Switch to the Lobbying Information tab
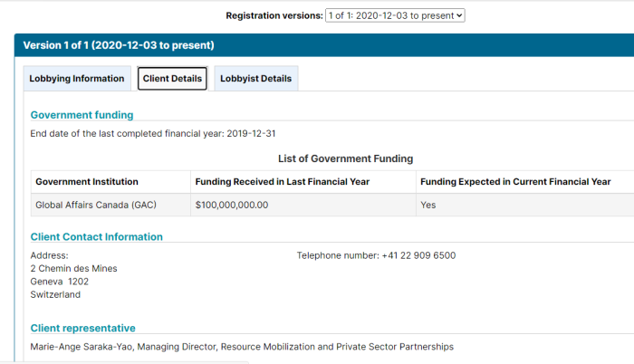634x364 pixels. point(77,79)
